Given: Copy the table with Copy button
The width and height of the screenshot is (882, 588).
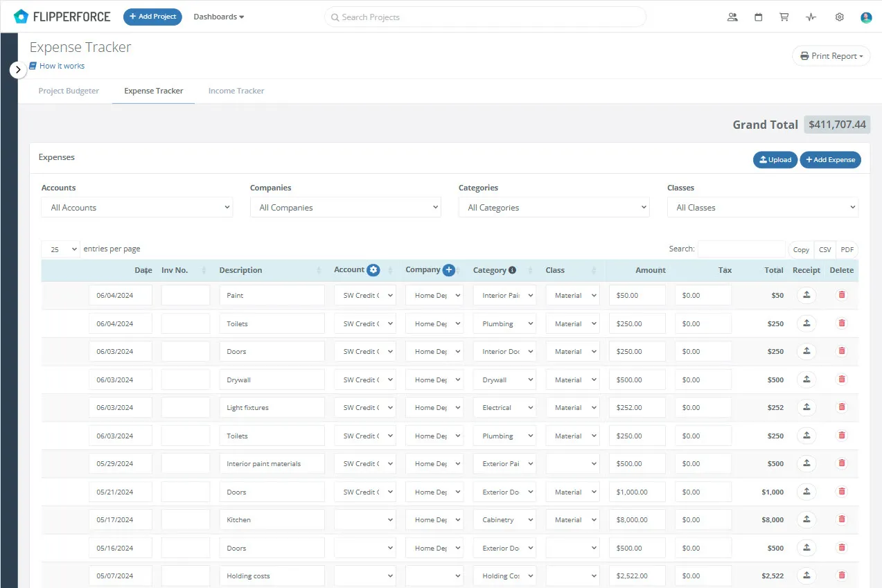Looking at the screenshot, I should point(801,250).
